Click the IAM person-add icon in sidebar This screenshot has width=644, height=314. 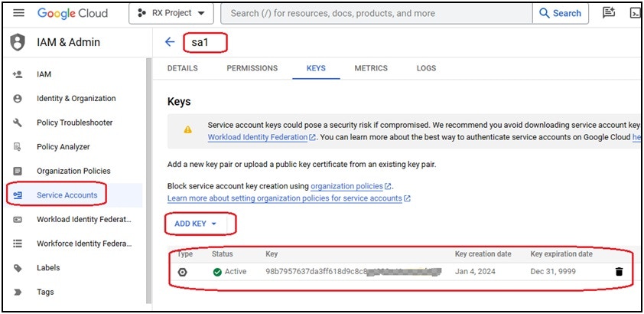pos(18,74)
